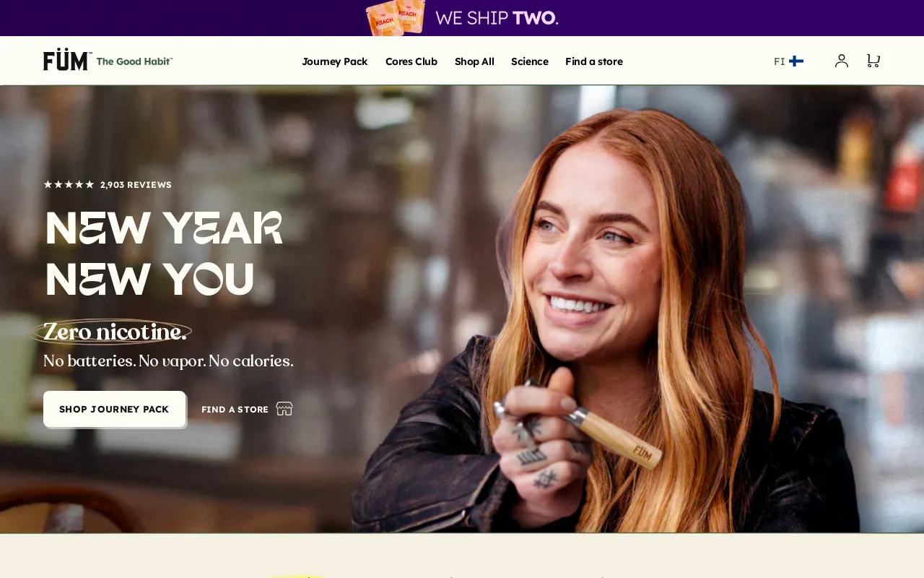Click the peach product packs in the banner
Image resolution: width=924 pixels, height=578 pixels.
(396, 17)
